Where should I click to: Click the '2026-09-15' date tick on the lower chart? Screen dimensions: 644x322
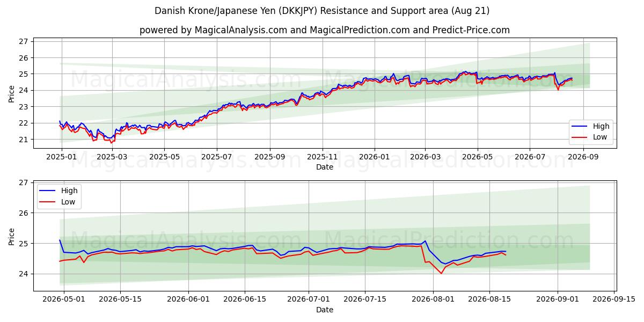(x=614, y=299)
